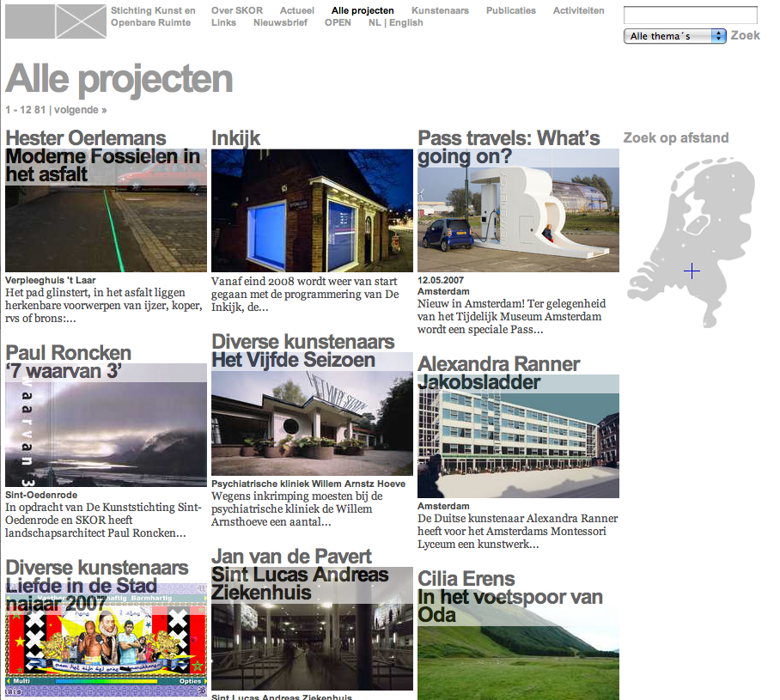Click the crosshair marker on the map

pos(692,271)
